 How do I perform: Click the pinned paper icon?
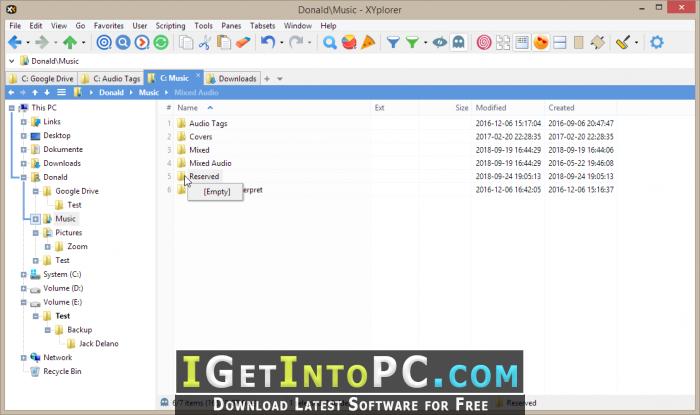pos(598,42)
